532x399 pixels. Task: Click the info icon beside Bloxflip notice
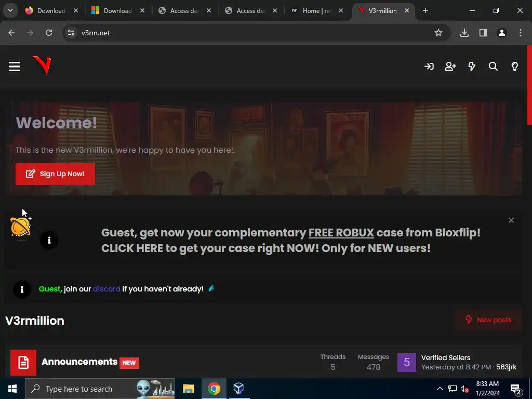49,240
